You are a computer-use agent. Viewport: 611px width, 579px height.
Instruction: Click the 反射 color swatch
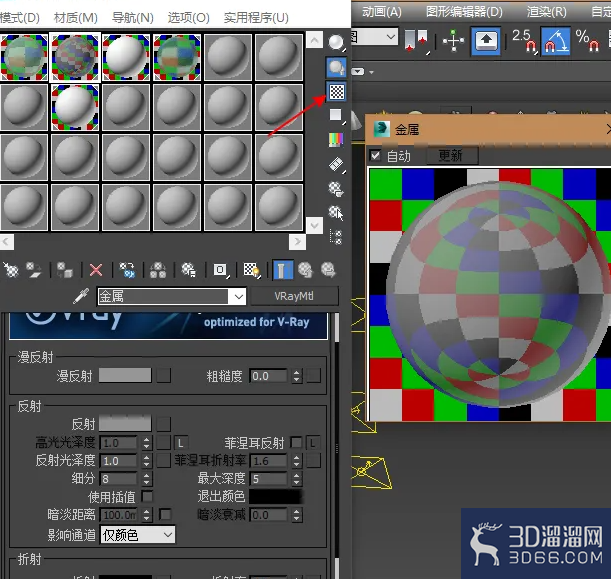click(x=125, y=423)
